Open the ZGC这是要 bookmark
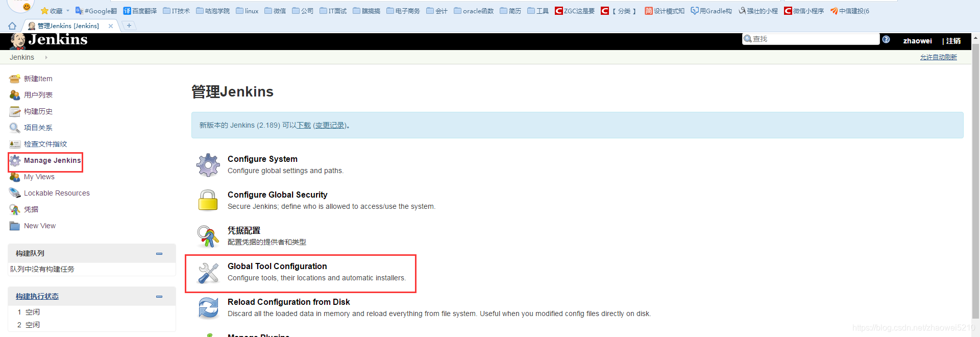 (x=575, y=11)
